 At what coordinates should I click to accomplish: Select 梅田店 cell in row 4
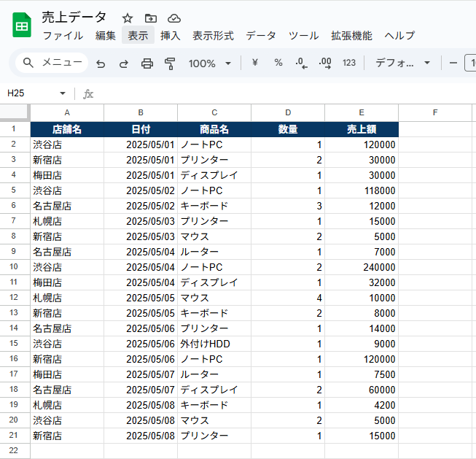tap(67, 175)
